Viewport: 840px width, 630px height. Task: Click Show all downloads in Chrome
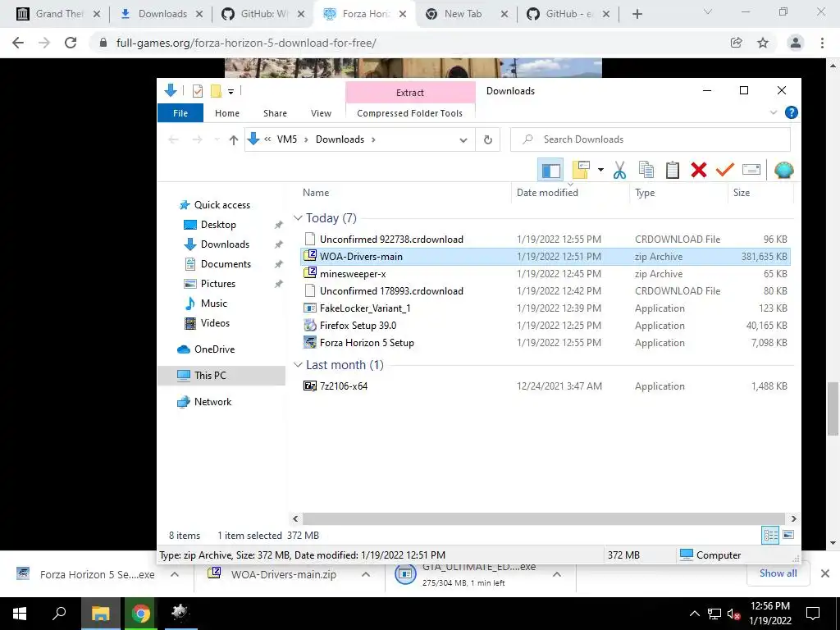click(778, 573)
